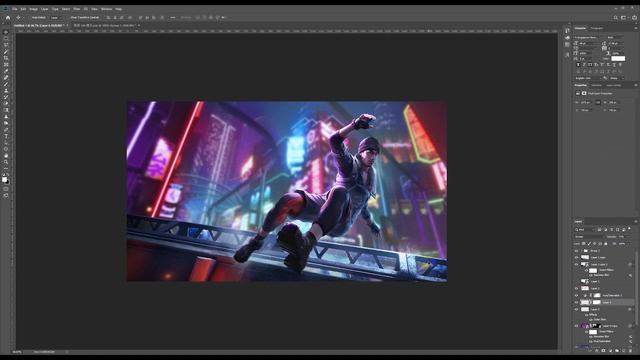Open the layer blend mode dropdown
The image size is (640, 360).
click(589, 236)
